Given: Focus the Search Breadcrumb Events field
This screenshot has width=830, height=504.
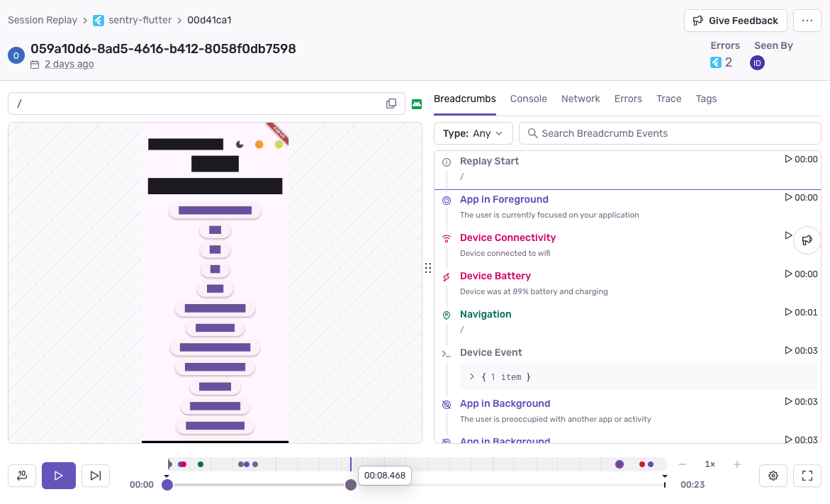Looking at the screenshot, I should tap(673, 133).
